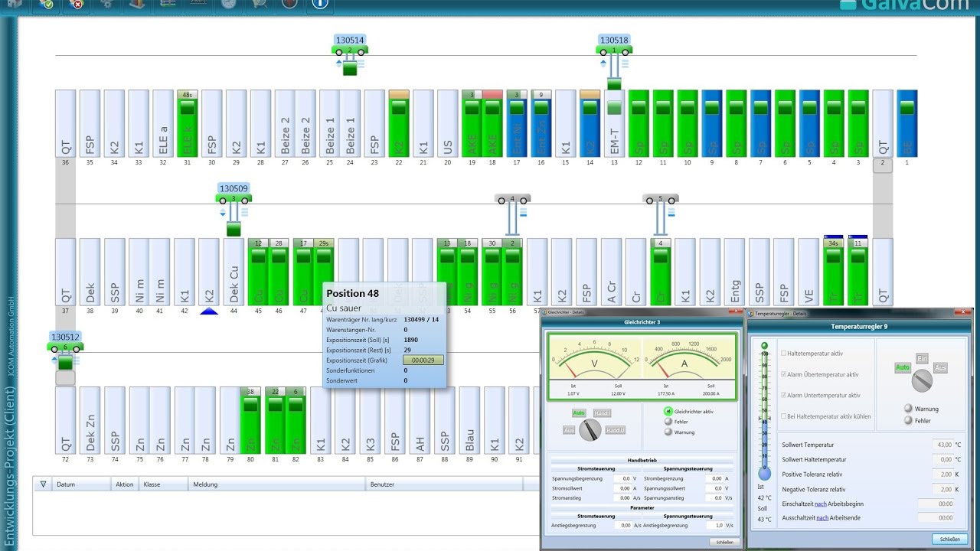
Task: Open the info toolbar icon
Action: click(320, 5)
